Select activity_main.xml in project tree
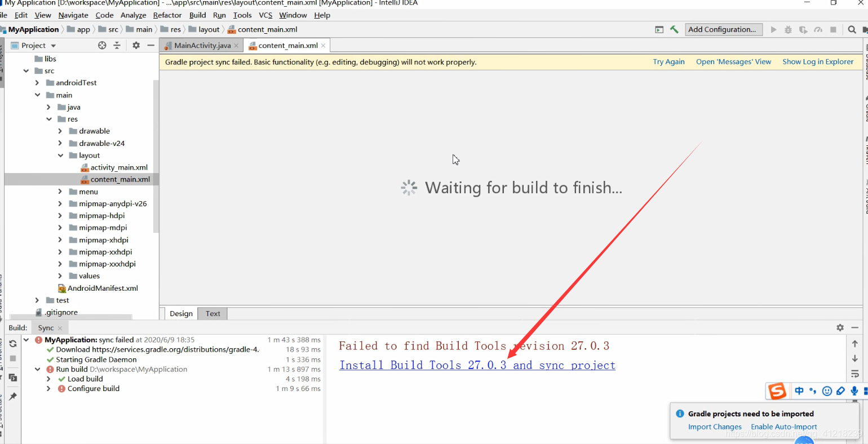 pos(119,167)
